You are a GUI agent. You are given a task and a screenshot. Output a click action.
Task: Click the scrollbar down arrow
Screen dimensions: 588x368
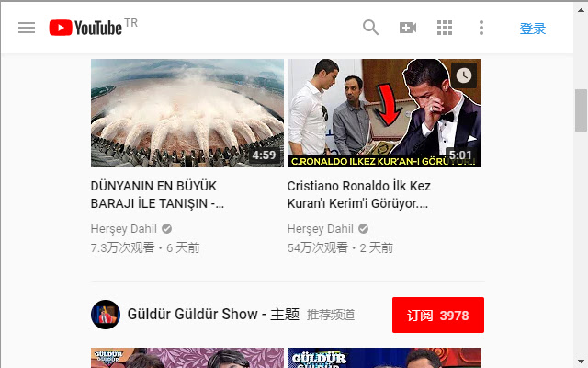pos(581,362)
